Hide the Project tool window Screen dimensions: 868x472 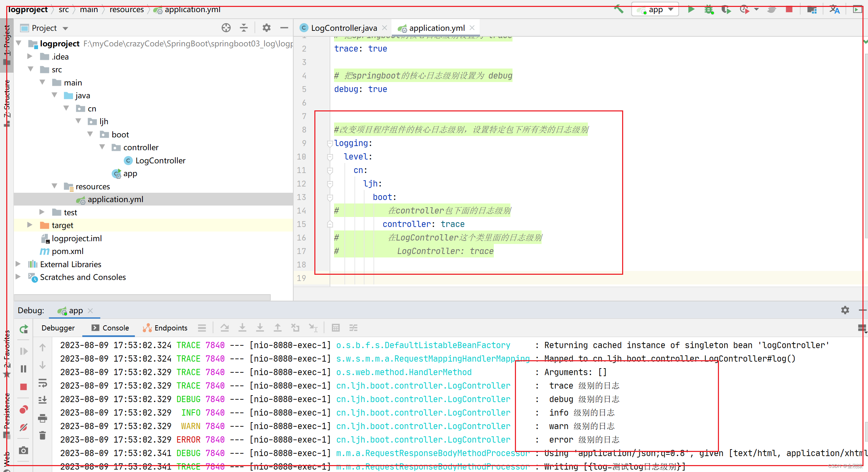pos(284,28)
